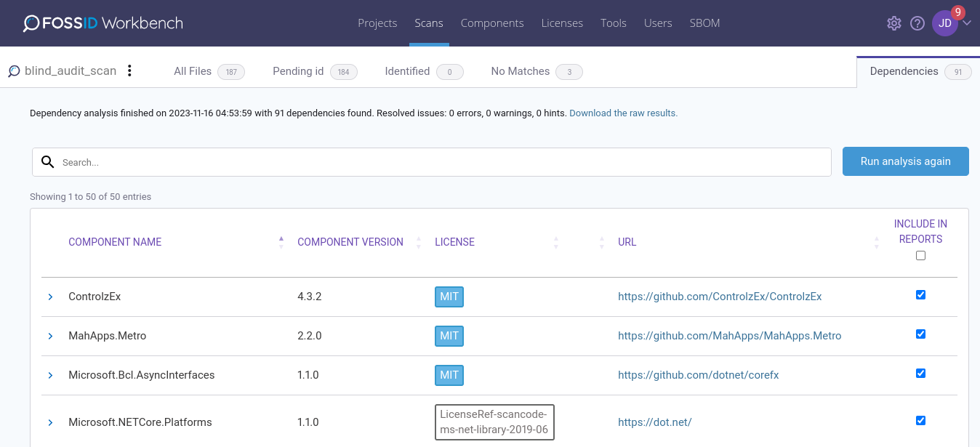Open Licenses in the top navigation
The width and height of the screenshot is (980, 447).
(x=562, y=23)
